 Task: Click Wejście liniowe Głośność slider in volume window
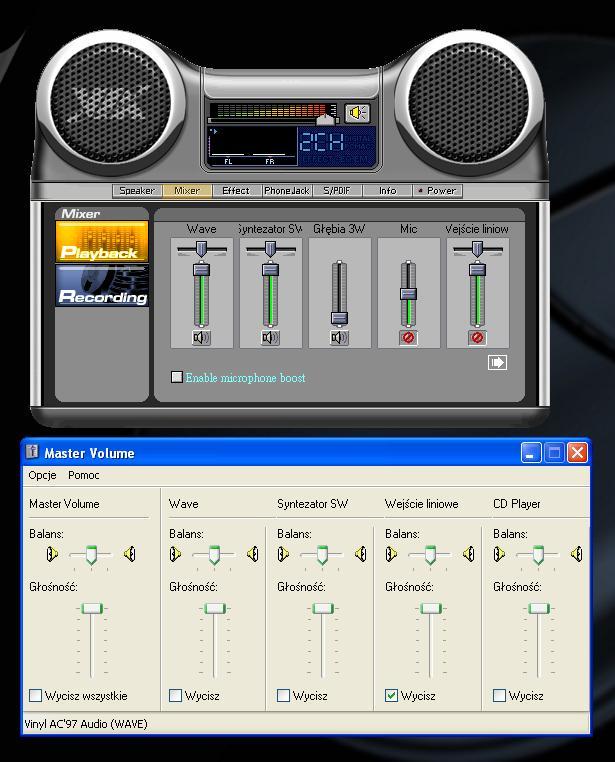click(430, 608)
